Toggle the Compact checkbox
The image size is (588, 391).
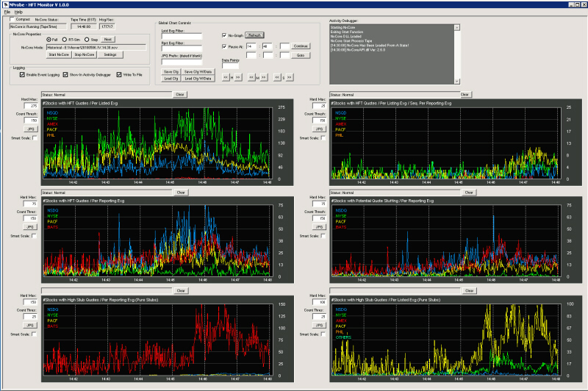[x=12, y=19]
